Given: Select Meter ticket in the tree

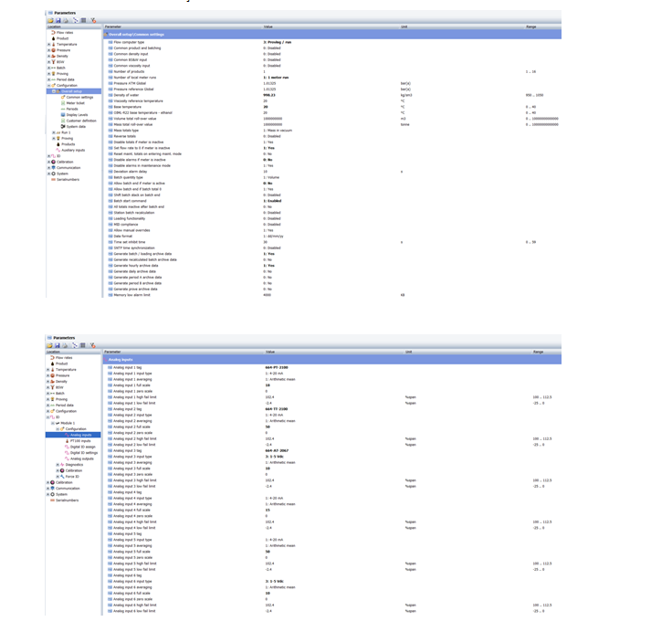Looking at the screenshot, I should pyautogui.click(x=76, y=103).
